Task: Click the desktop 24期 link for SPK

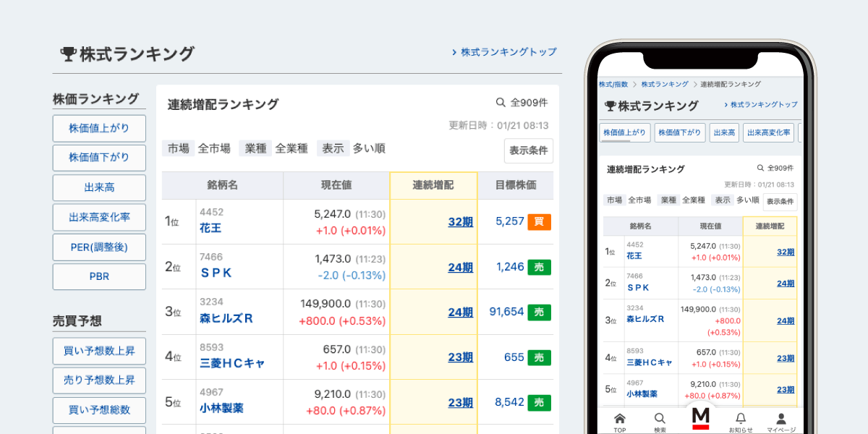Action: (x=460, y=267)
